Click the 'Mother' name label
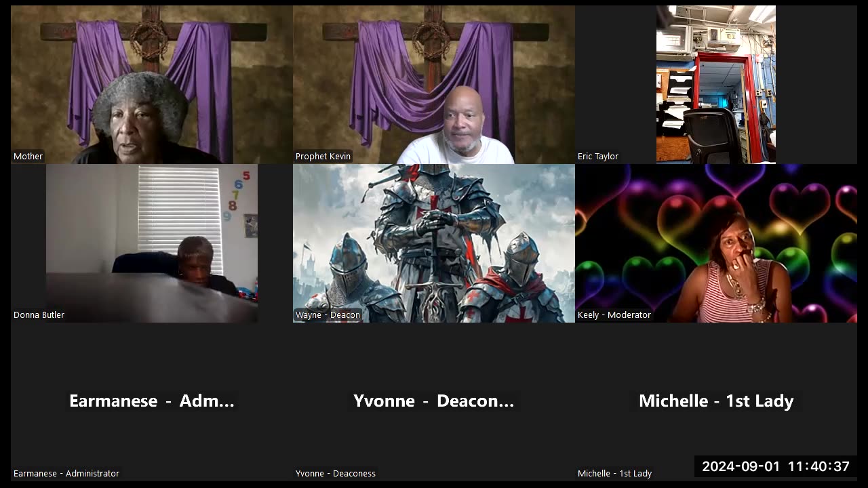The image size is (868, 488). (x=28, y=156)
